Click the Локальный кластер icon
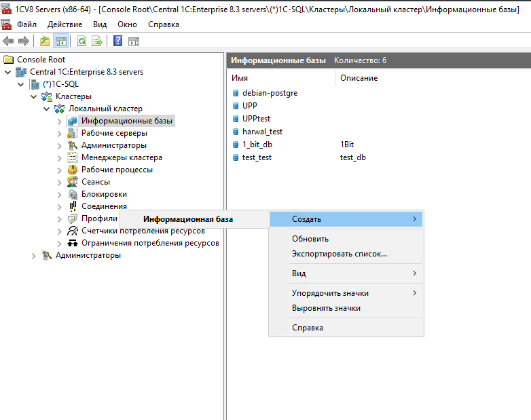Viewport: 531px width, 420px height. (60, 109)
